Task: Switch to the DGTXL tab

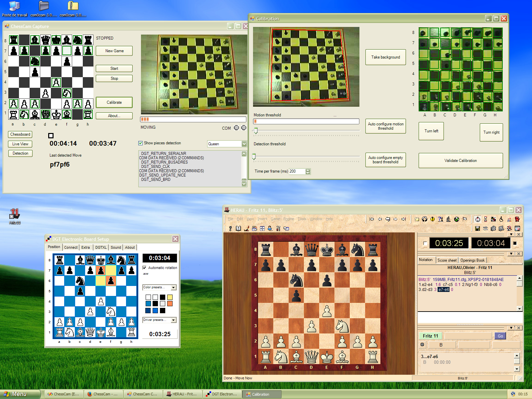Action: coord(101,247)
